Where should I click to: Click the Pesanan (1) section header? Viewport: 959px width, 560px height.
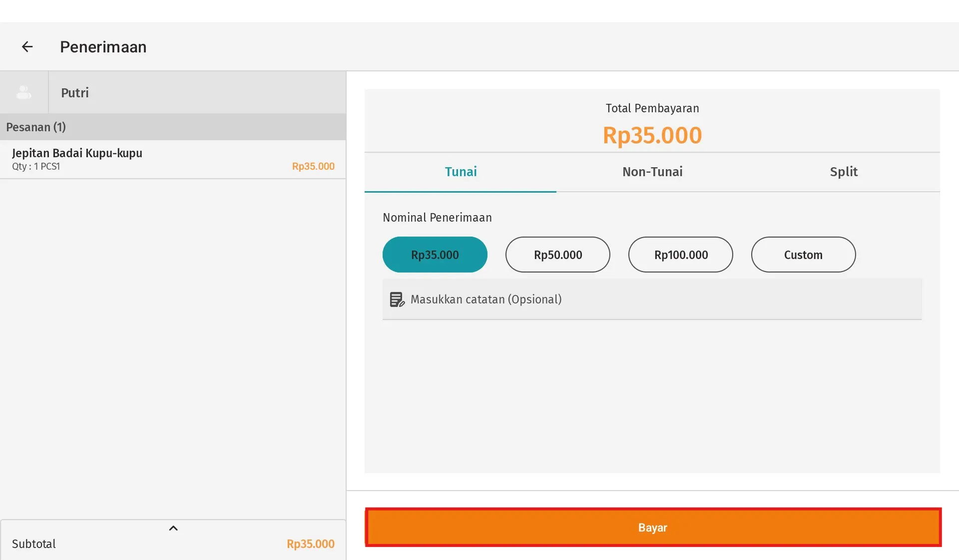[36, 127]
